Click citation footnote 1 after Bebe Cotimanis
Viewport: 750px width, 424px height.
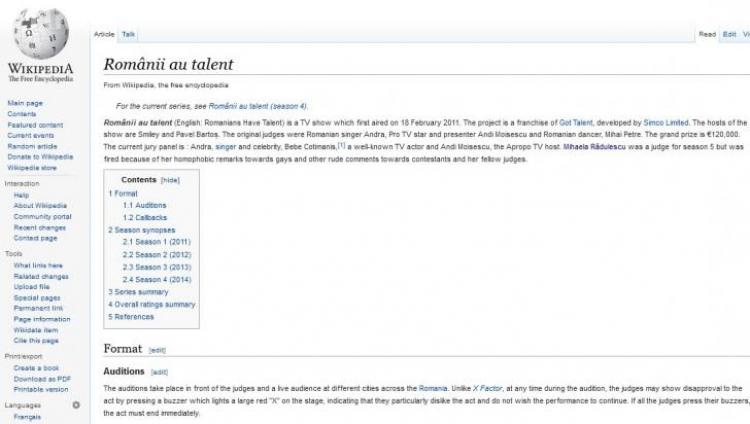[x=340, y=145]
